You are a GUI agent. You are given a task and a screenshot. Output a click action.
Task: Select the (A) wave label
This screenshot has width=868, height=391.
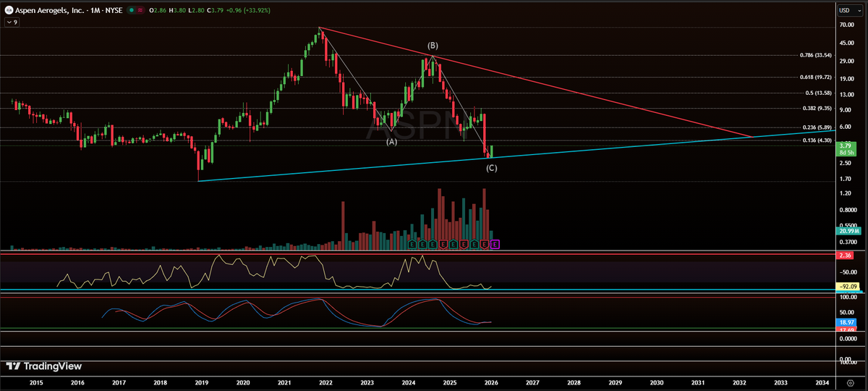pos(391,142)
